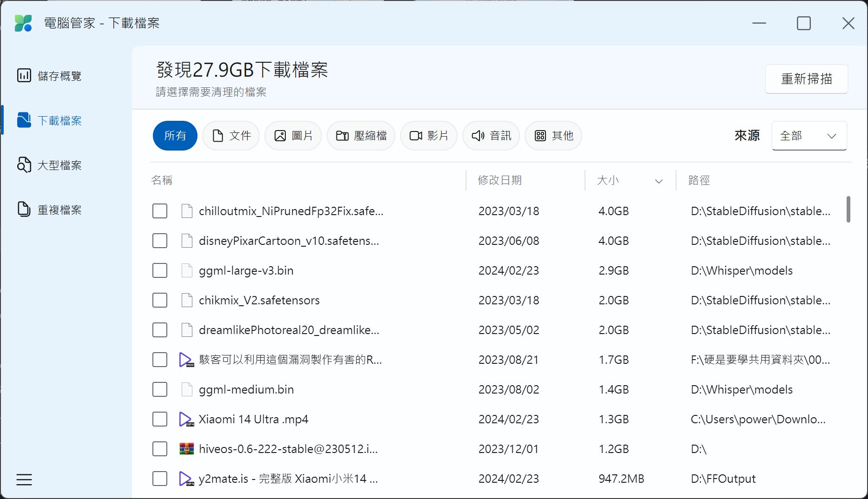Click the vertical scrollbar of the file list
Image resolution: width=868 pixels, height=499 pixels.
(x=848, y=210)
